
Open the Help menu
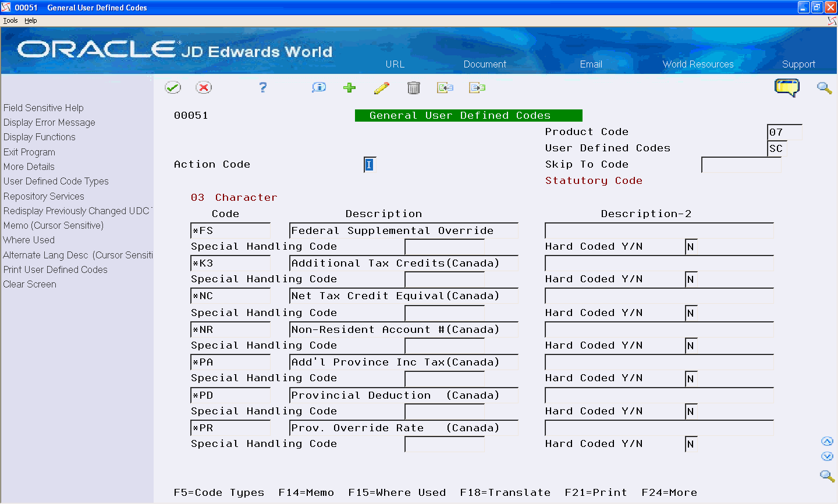coord(30,20)
